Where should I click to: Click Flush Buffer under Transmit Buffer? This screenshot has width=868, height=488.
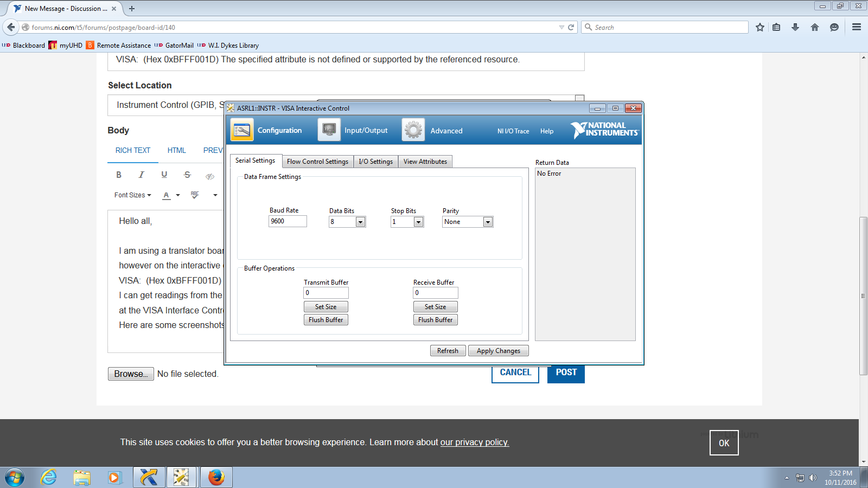pyautogui.click(x=326, y=320)
